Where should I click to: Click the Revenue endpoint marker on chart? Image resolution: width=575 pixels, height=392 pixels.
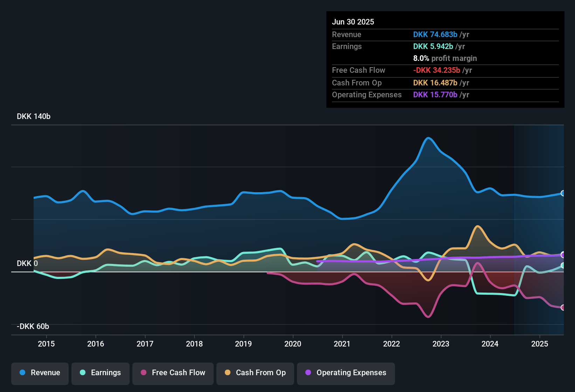point(563,193)
